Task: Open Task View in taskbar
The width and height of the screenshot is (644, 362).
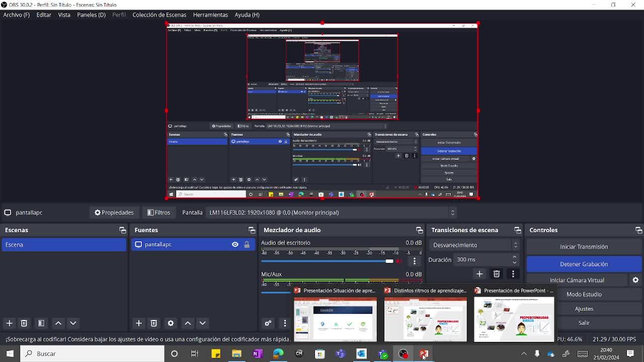Action: coord(195,353)
